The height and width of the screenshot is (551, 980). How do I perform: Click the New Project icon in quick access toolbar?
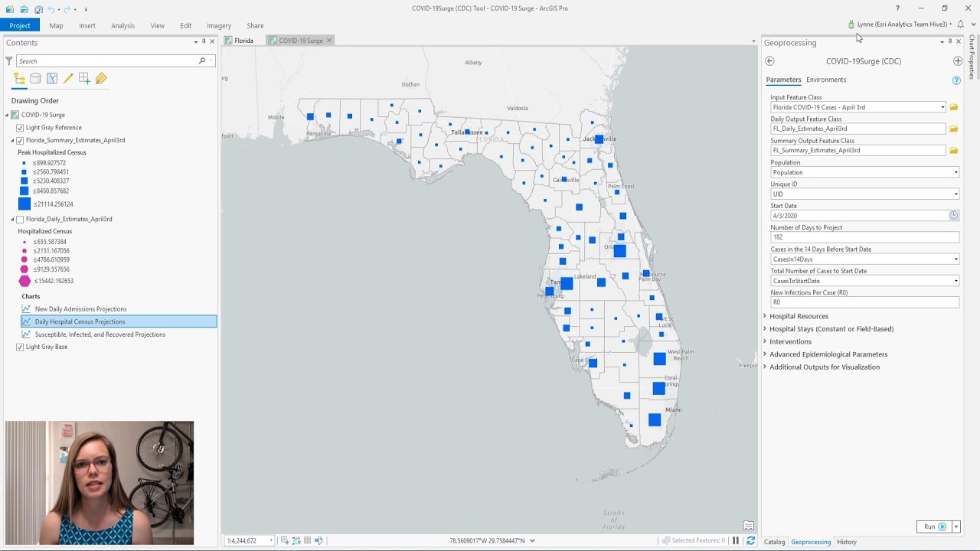tap(11, 8)
